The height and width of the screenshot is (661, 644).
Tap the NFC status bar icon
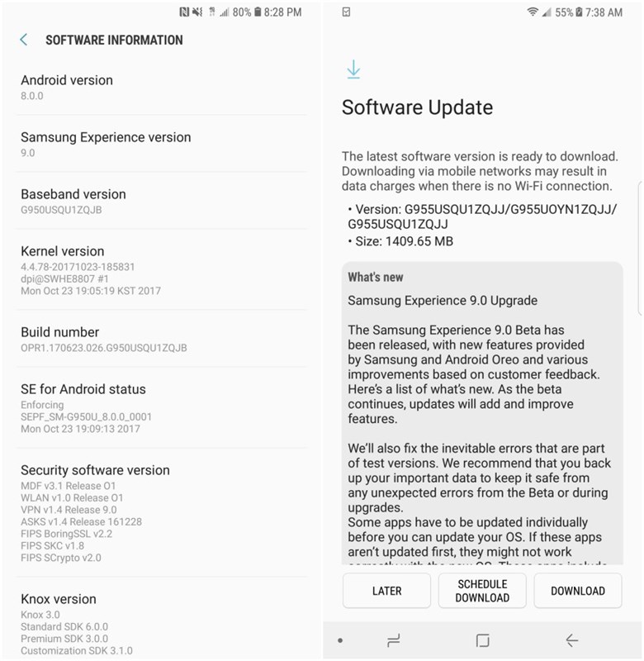point(183,12)
